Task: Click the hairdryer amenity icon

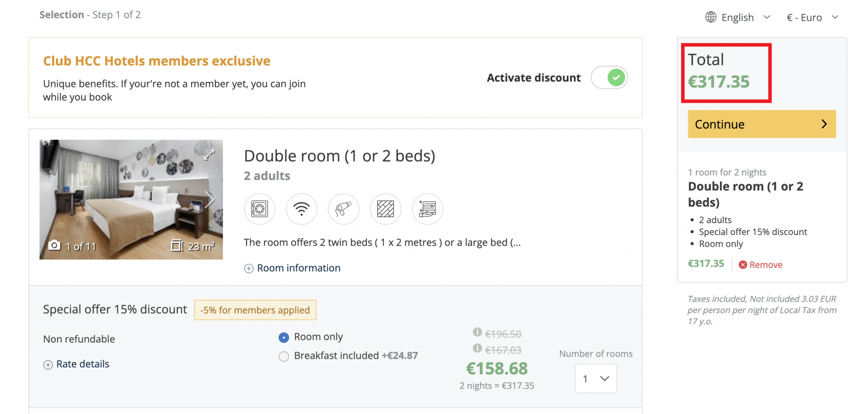Action: (x=343, y=209)
